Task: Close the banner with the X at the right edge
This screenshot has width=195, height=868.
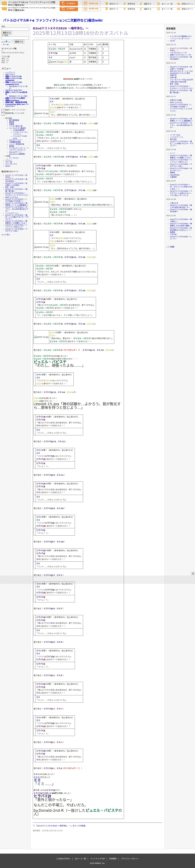Action: click(193, 573)
